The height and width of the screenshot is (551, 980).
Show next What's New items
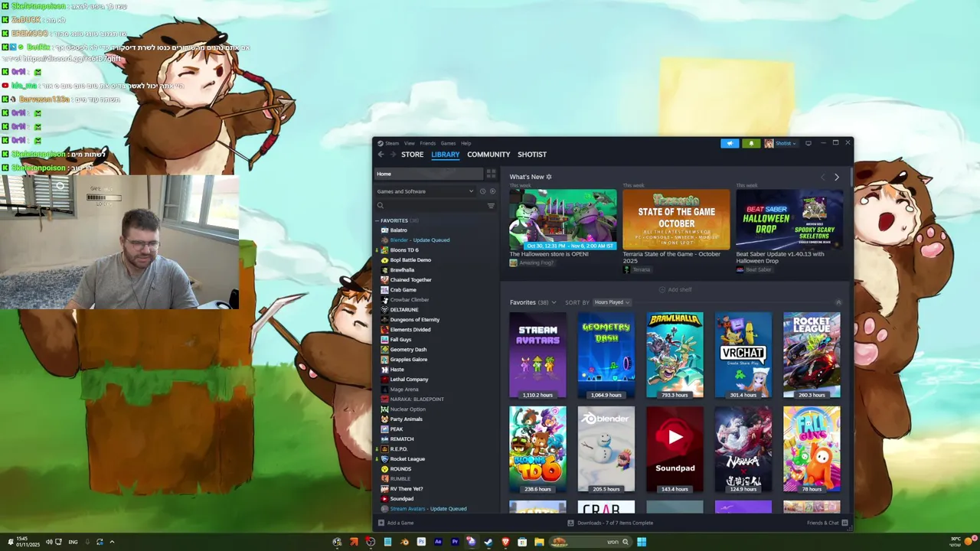click(x=836, y=177)
